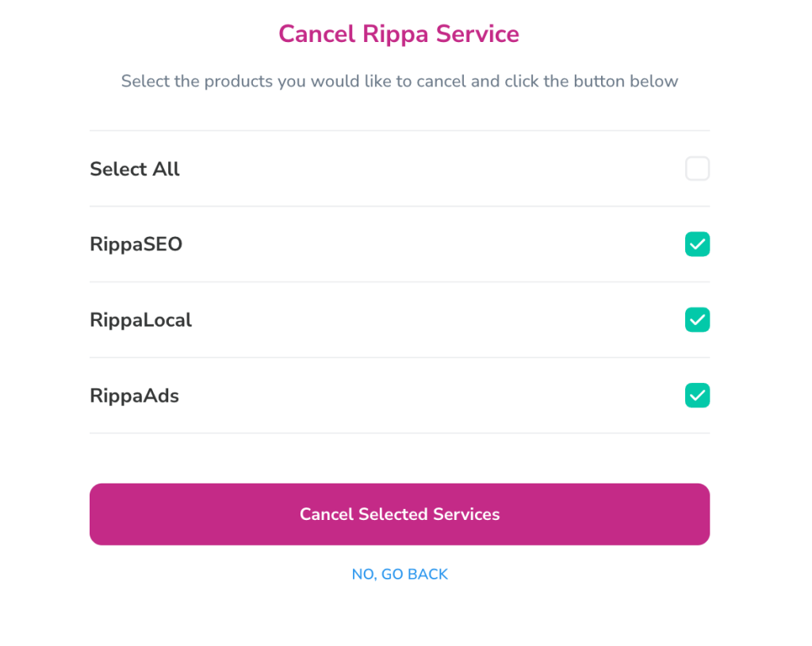
Task: Disable the RippaAds selection
Action: click(697, 395)
